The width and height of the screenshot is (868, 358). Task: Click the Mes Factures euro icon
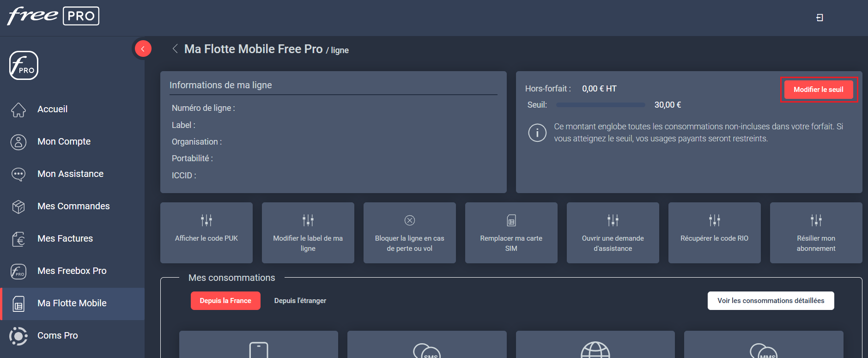[18, 239]
